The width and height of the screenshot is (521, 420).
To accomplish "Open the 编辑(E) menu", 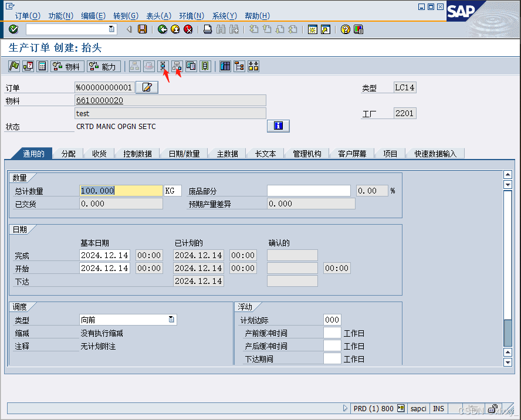I will 93,16.
